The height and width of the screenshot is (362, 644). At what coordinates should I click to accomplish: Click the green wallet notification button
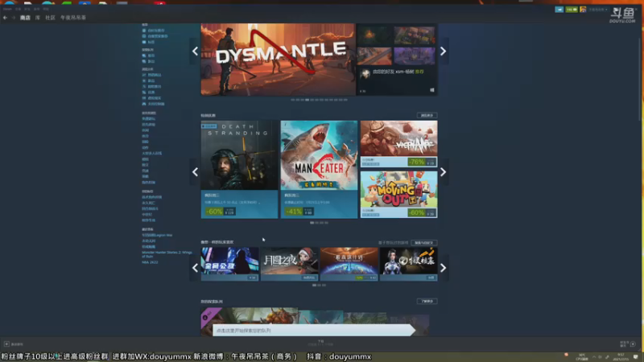pyautogui.click(x=572, y=10)
